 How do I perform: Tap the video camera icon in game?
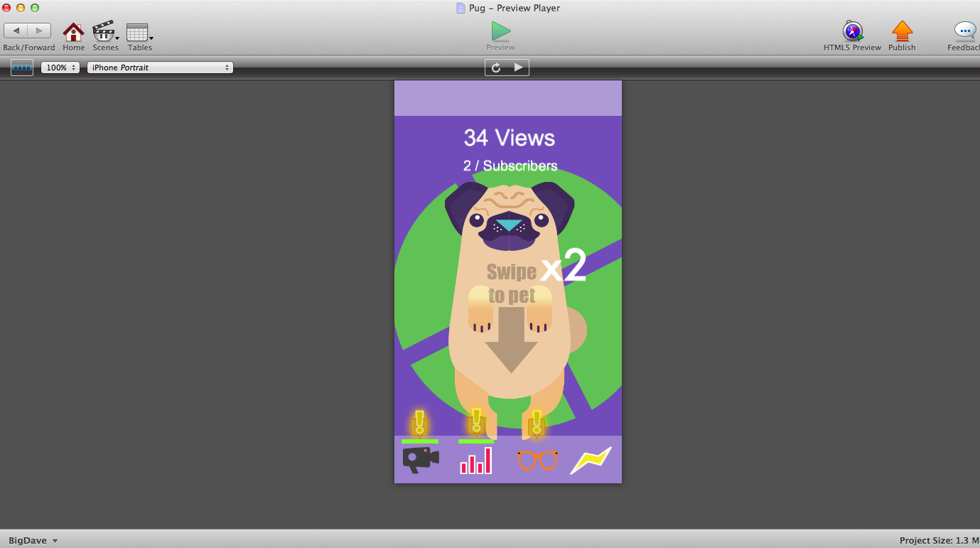421,460
